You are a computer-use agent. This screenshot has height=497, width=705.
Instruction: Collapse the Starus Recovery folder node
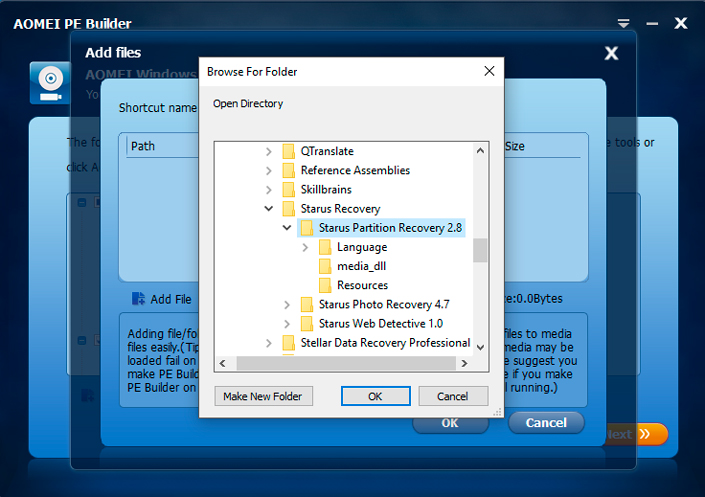click(268, 209)
